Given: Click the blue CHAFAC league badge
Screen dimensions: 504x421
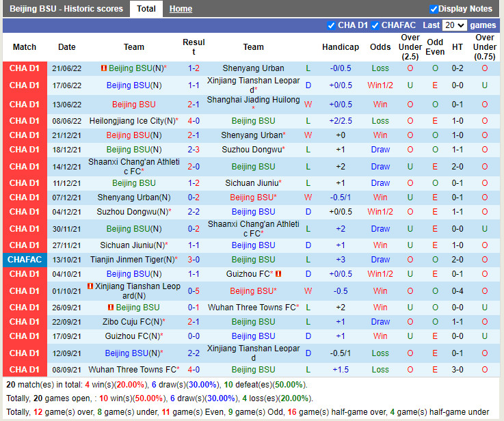Looking at the screenshot, I should [25, 260].
